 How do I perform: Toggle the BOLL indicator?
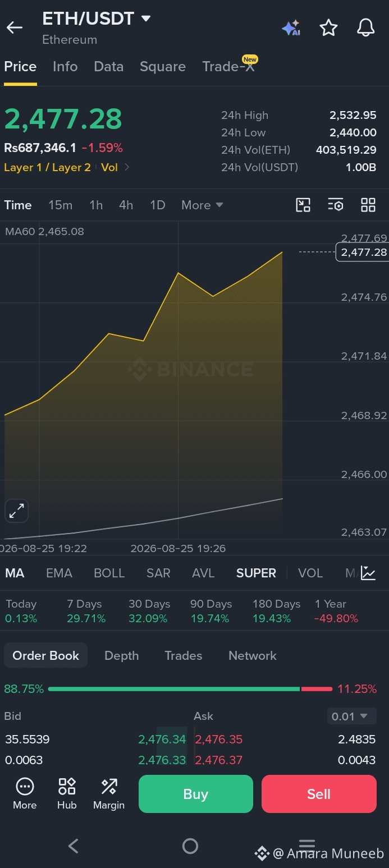click(109, 573)
